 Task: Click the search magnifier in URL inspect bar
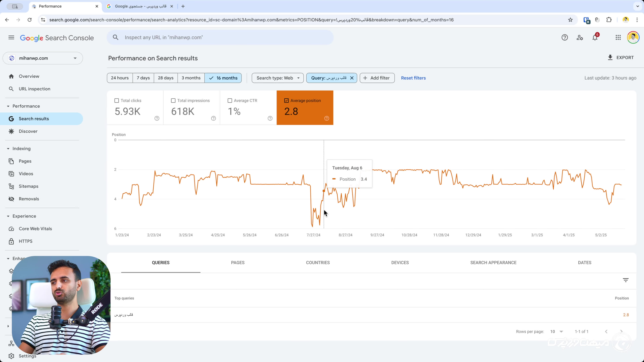point(115,38)
